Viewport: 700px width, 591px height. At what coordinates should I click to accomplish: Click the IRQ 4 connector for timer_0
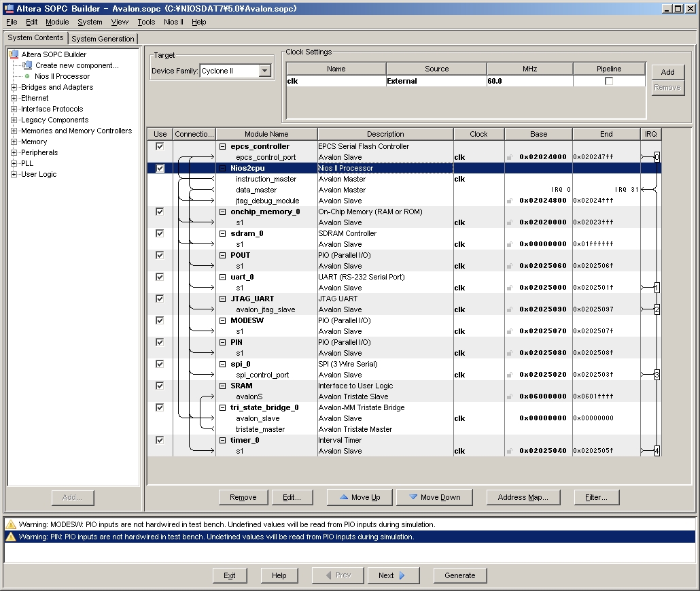pos(657,451)
